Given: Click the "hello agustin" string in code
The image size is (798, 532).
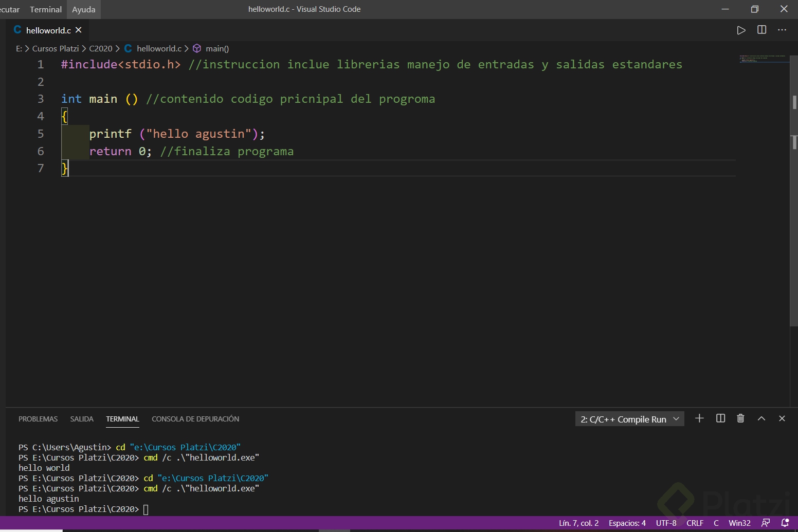Looking at the screenshot, I should tap(198, 134).
